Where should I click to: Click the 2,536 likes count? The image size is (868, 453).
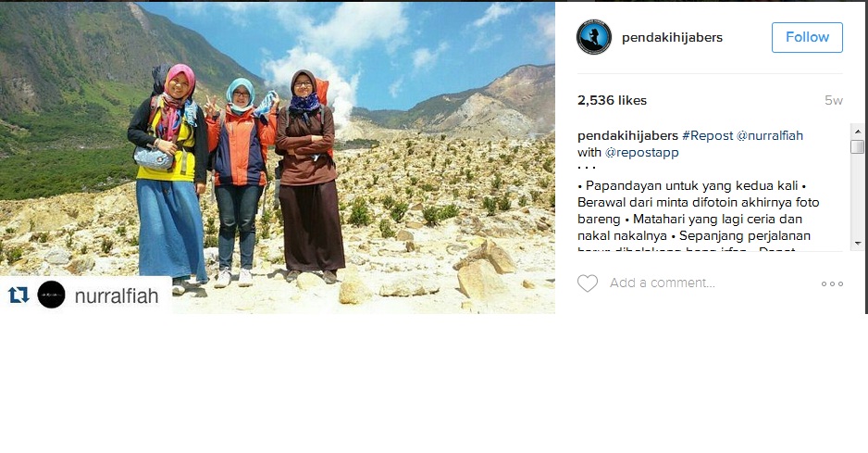click(x=612, y=100)
